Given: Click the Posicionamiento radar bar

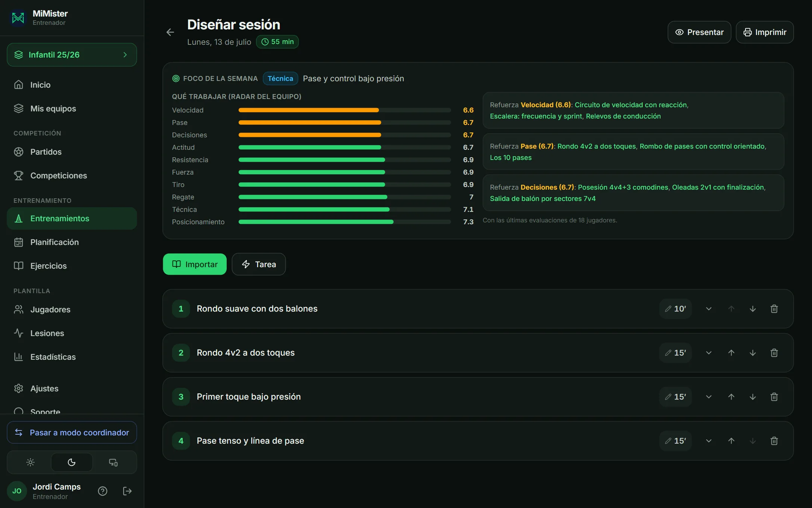Looking at the screenshot, I should 345,222.
